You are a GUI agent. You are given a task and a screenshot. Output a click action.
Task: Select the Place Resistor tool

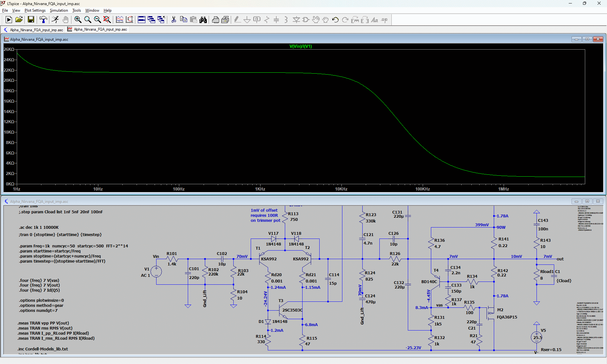[267, 20]
